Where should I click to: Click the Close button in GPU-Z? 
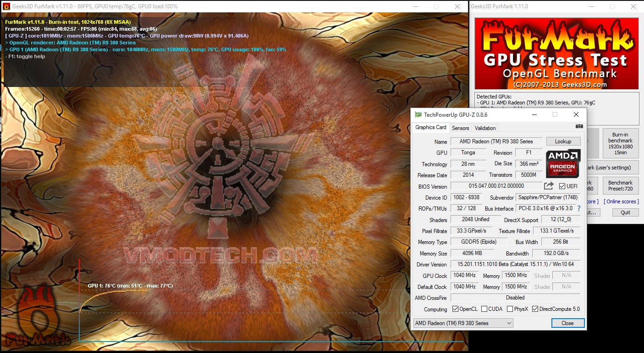[x=567, y=323]
